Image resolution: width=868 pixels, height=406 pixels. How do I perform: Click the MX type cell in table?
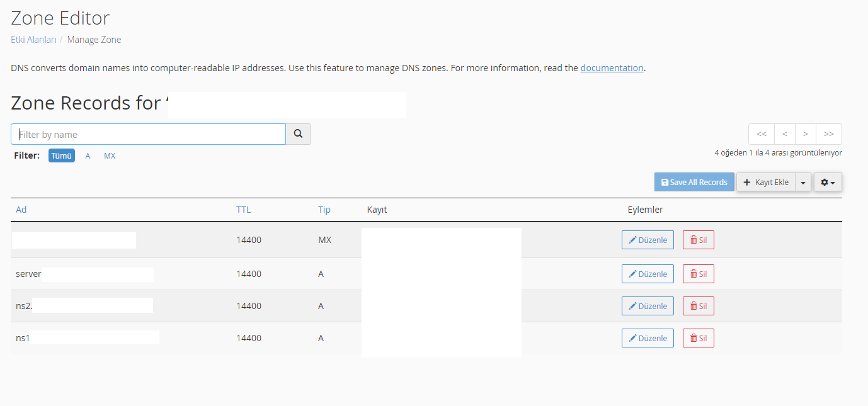tap(324, 240)
